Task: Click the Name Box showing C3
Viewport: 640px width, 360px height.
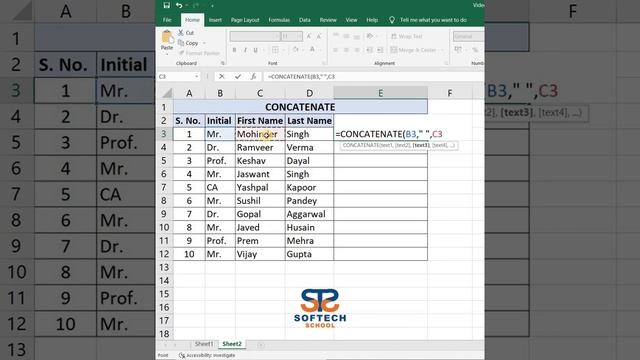Action: pyautogui.click(x=176, y=76)
